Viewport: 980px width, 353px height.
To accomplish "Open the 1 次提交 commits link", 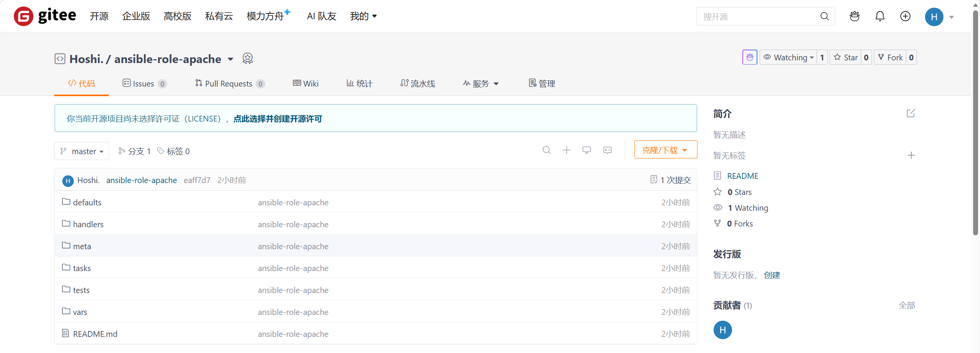I will [671, 180].
